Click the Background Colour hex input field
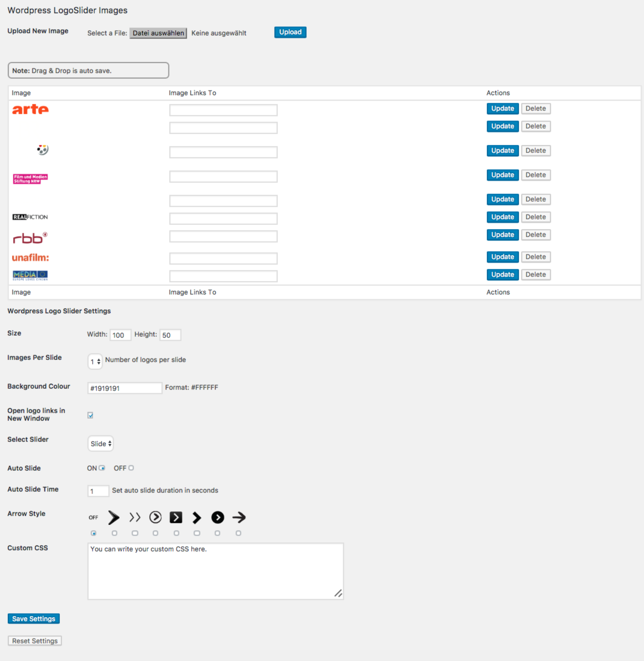The height and width of the screenshot is (661, 644). 125,388
